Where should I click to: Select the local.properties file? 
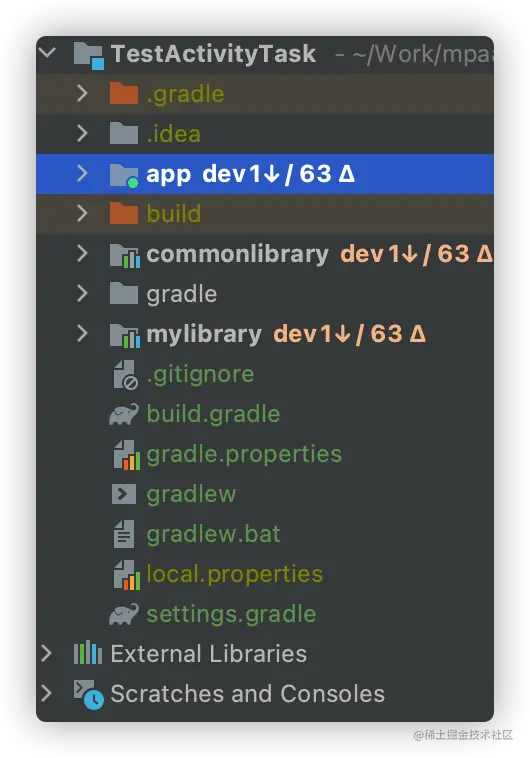(234, 574)
